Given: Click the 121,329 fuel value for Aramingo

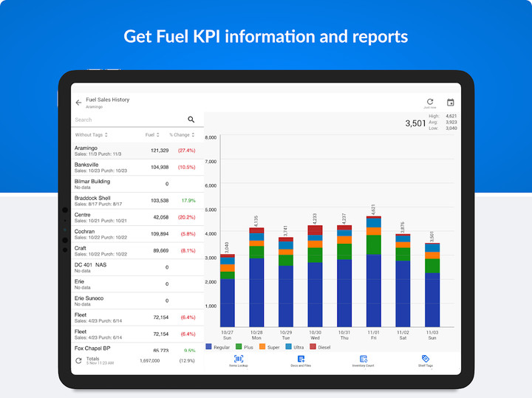Looking at the screenshot, I should click(x=160, y=151).
